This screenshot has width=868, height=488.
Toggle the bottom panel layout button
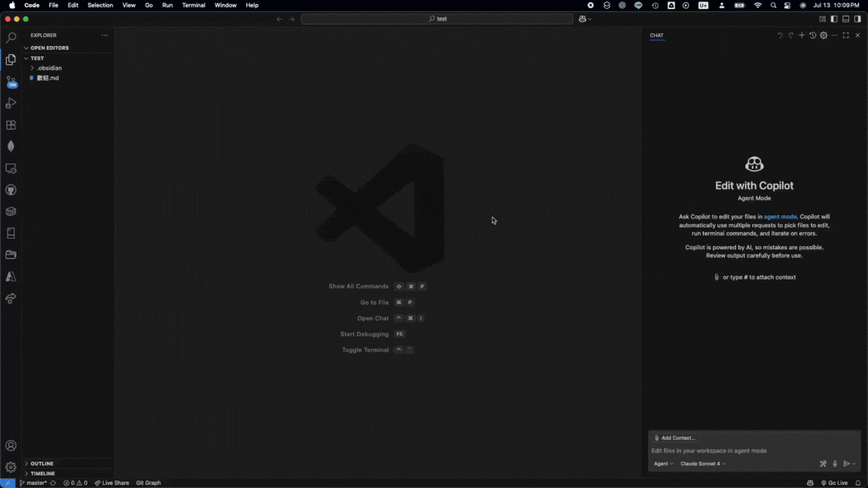pos(846,19)
